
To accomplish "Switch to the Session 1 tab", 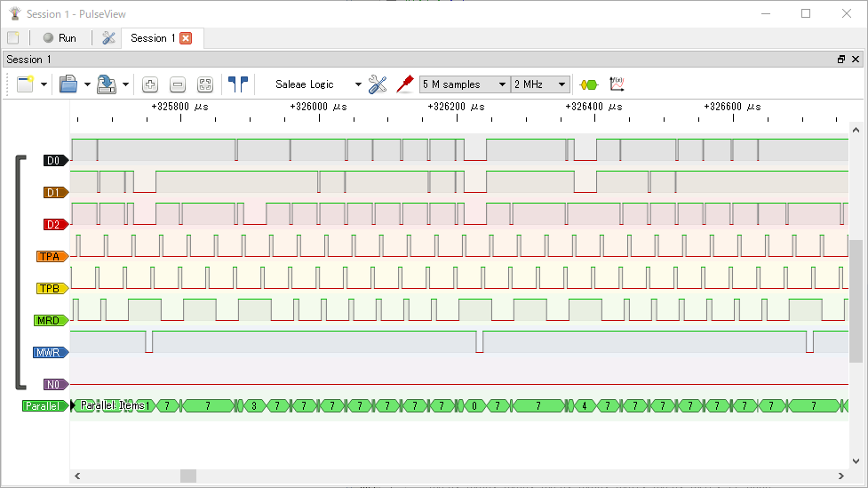I will pos(153,38).
